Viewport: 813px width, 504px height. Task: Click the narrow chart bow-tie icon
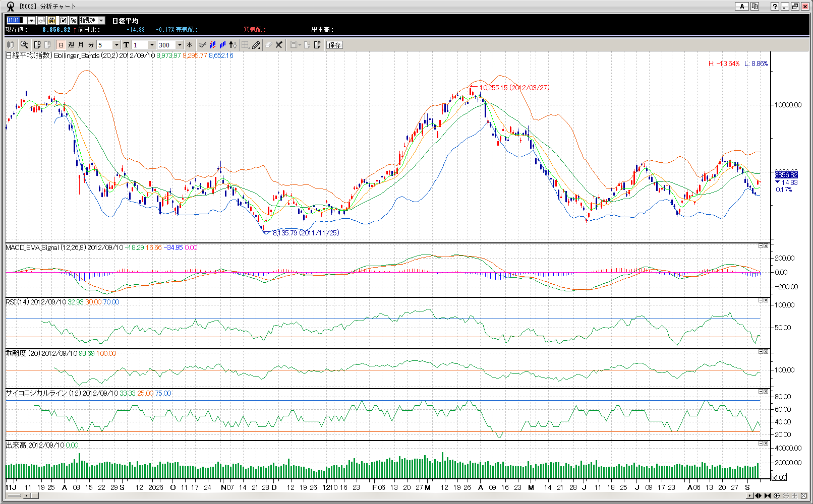pos(768,496)
